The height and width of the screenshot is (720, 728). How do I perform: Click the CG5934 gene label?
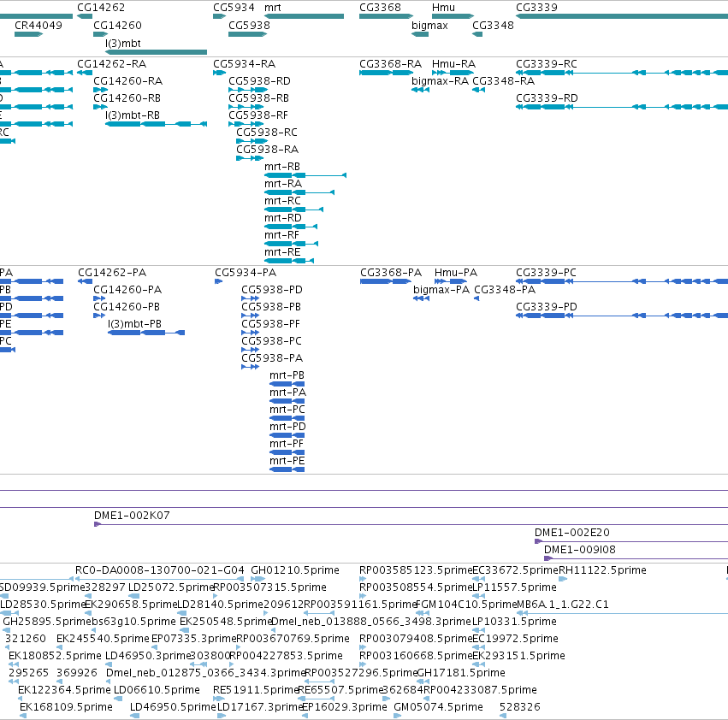click(234, 8)
